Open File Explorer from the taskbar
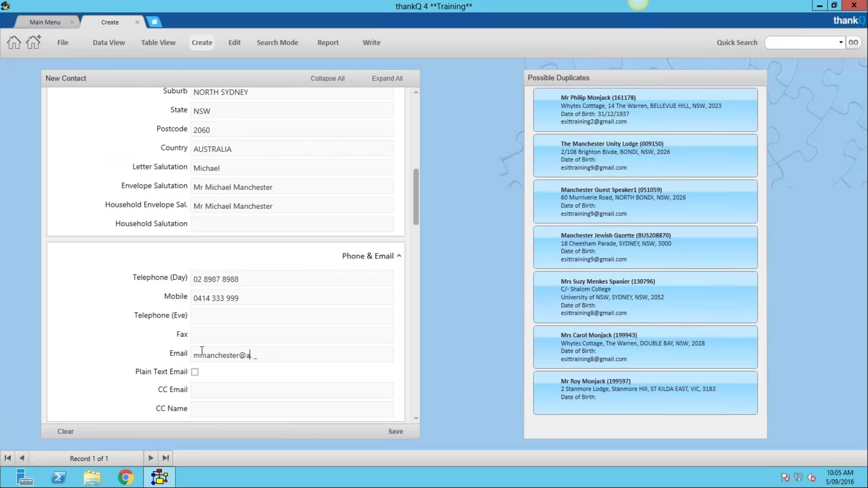 point(92,477)
